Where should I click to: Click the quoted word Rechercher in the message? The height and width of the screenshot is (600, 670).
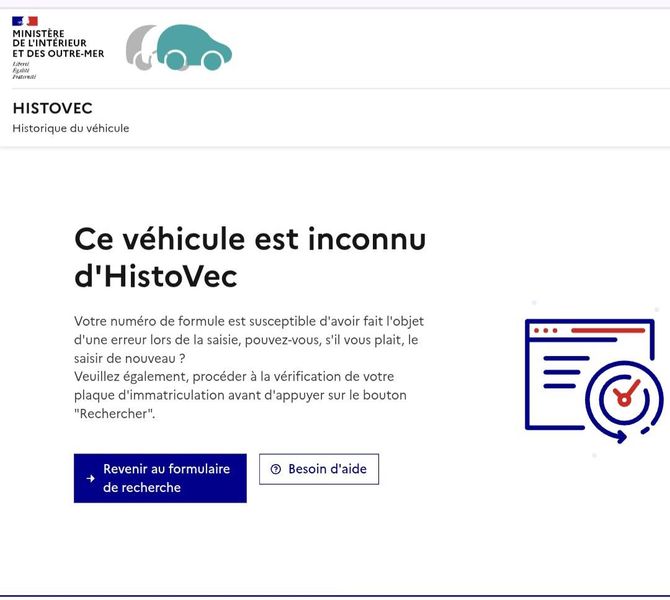click(115, 414)
